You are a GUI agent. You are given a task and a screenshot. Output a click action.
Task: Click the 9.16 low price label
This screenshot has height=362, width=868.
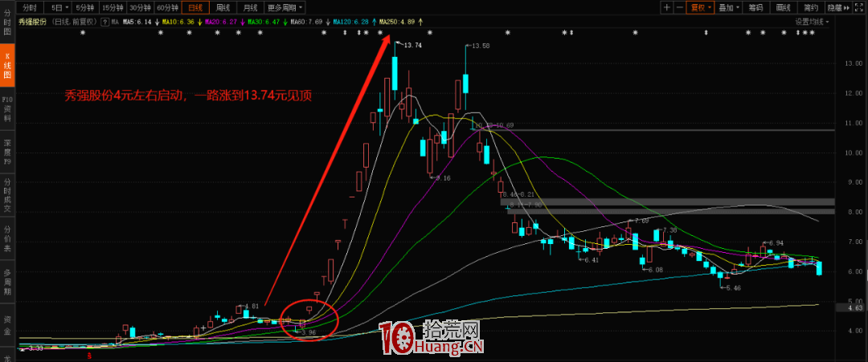point(444,178)
